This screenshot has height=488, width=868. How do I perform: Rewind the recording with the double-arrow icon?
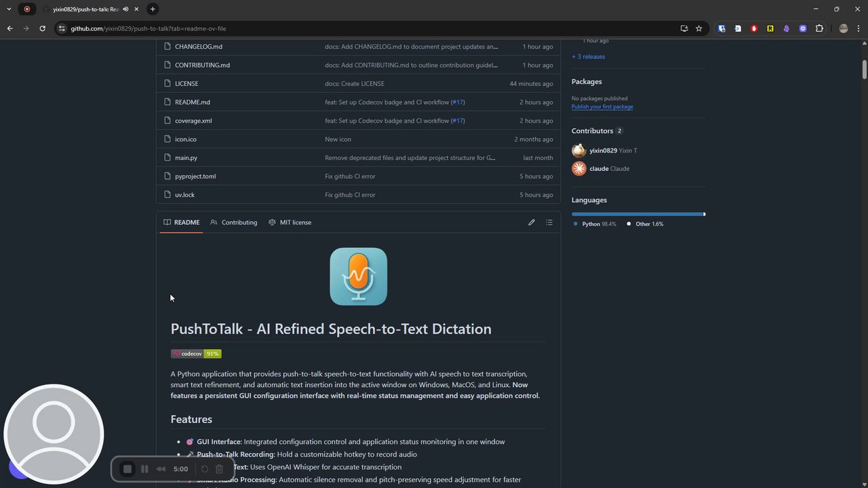click(x=161, y=469)
